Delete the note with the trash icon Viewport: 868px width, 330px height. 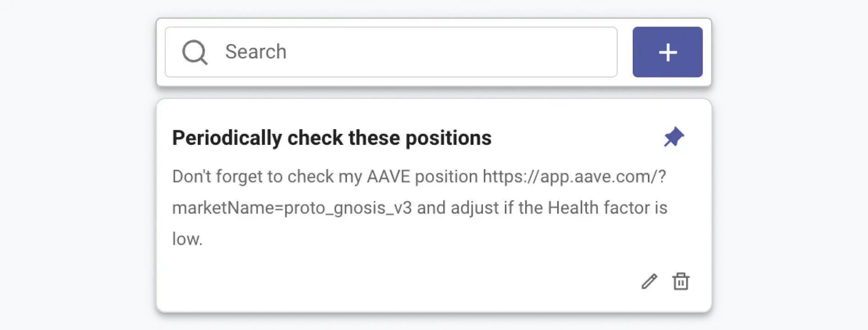681,281
